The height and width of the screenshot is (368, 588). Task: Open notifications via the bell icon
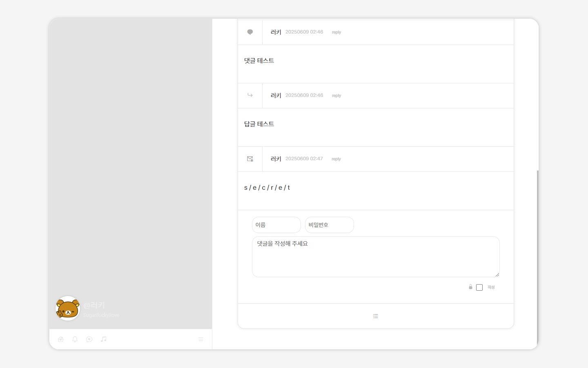click(75, 339)
